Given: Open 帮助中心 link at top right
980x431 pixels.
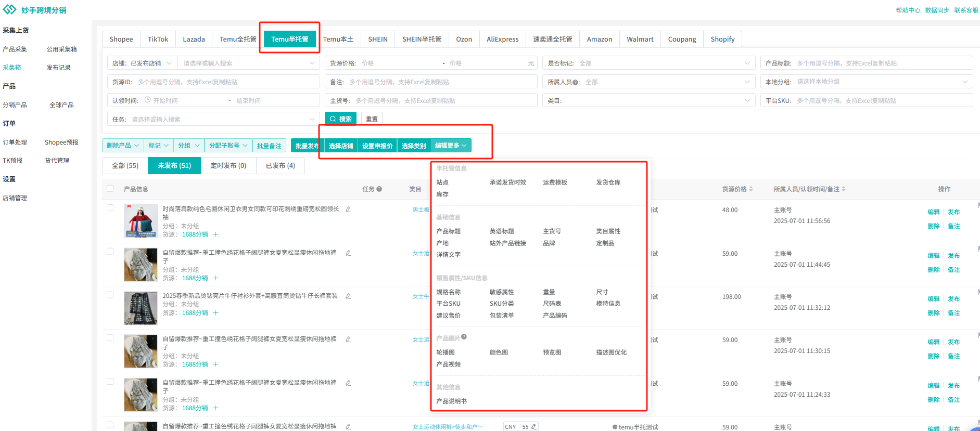Looking at the screenshot, I should point(908,10).
